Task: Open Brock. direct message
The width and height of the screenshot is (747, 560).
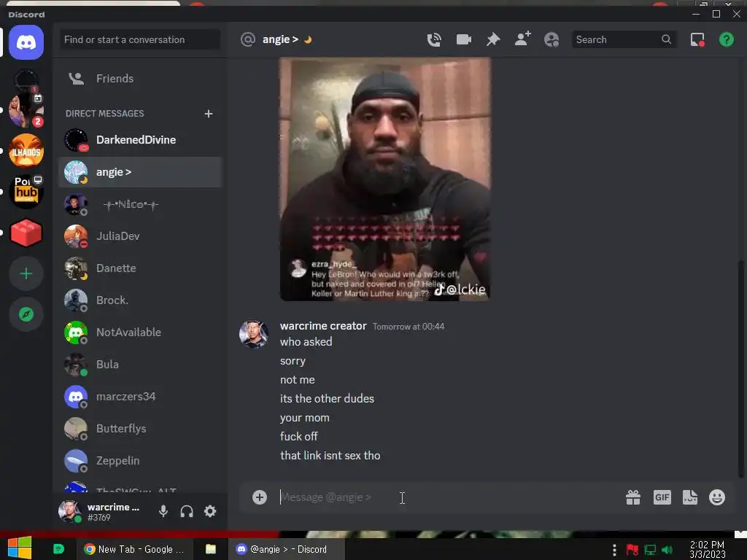Action: click(139, 300)
